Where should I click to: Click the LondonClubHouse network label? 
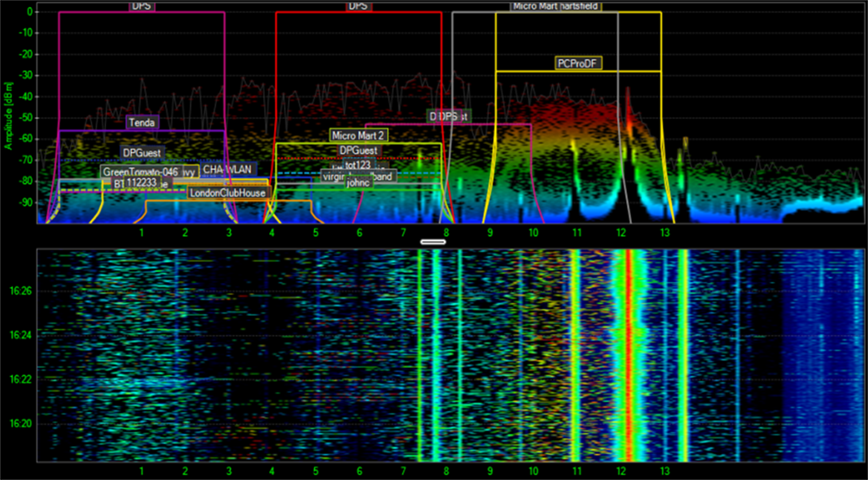point(227,193)
